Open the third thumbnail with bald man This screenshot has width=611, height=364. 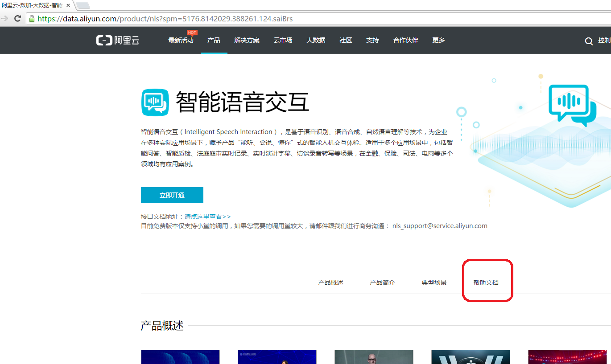click(x=374, y=357)
